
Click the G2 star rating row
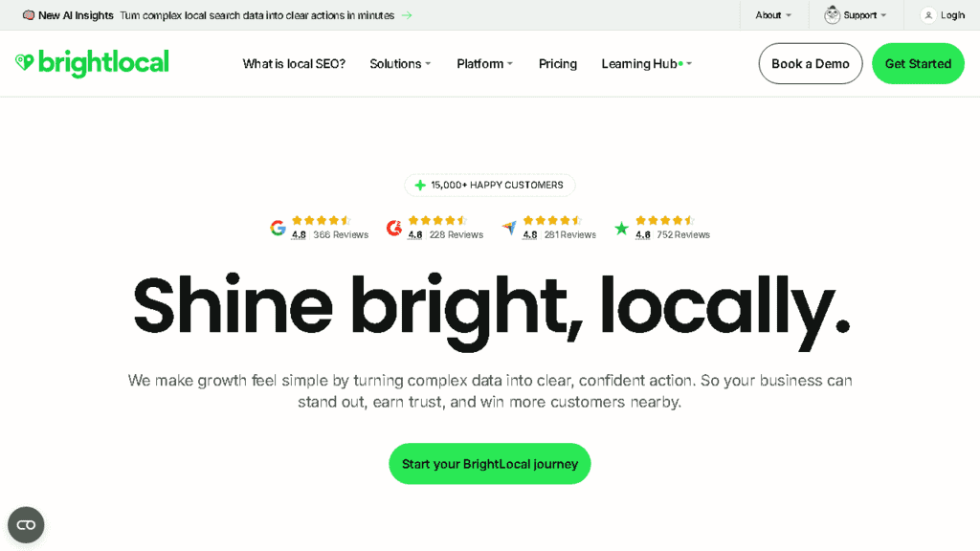[x=437, y=220]
